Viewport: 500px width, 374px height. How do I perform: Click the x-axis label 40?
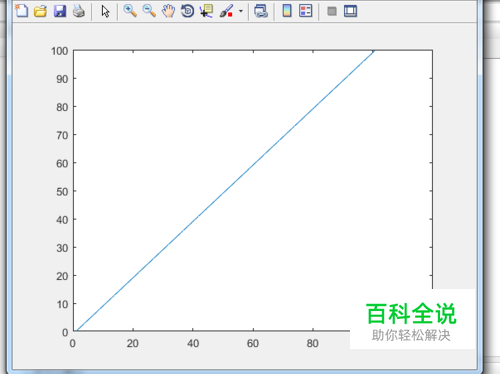(193, 343)
